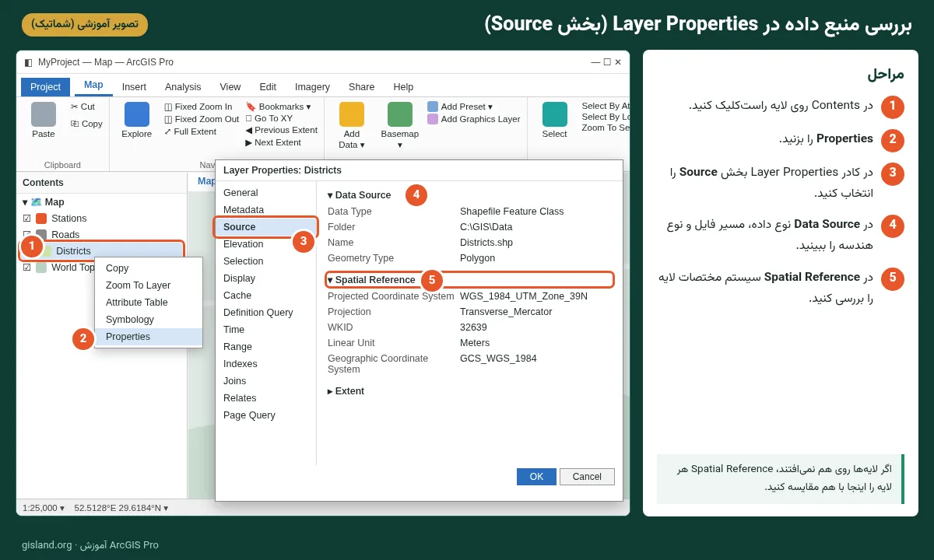Click Fixed Zoom In
The width and height of the screenshot is (934, 560).
pyautogui.click(x=198, y=107)
